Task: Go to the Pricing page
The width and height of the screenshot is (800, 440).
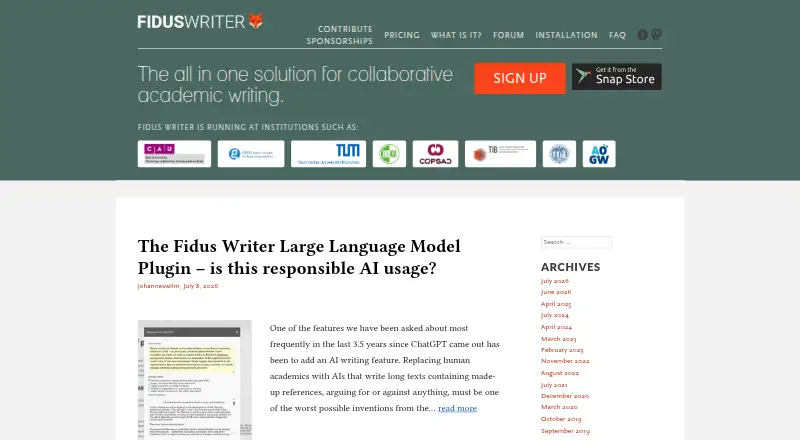Action: [402, 35]
